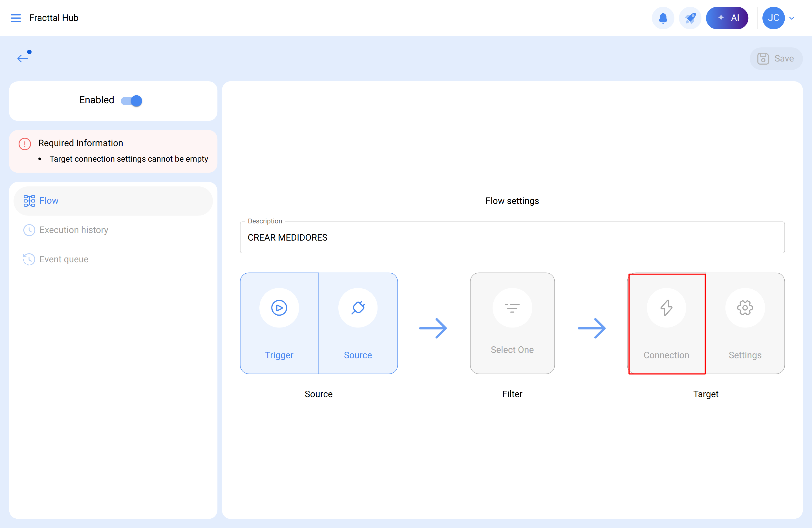Open the hamburger navigation menu
The height and width of the screenshot is (528, 812).
click(x=16, y=18)
